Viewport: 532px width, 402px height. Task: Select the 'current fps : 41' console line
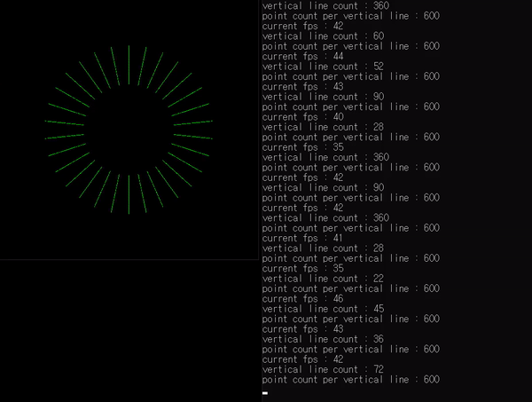tap(303, 238)
